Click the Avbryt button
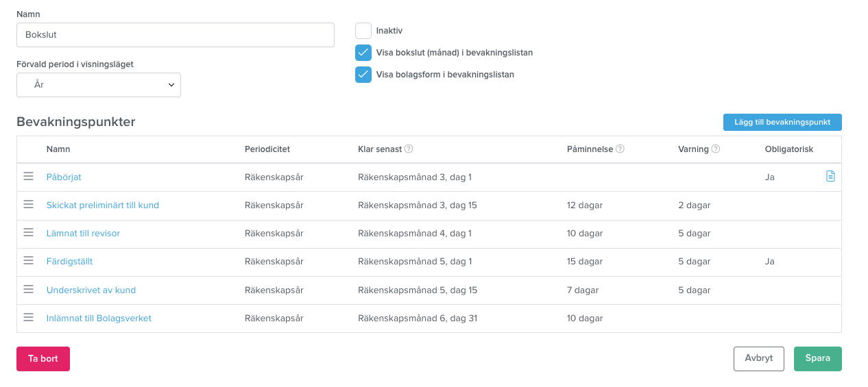This screenshot has height=387, width=868. [759, 358]
